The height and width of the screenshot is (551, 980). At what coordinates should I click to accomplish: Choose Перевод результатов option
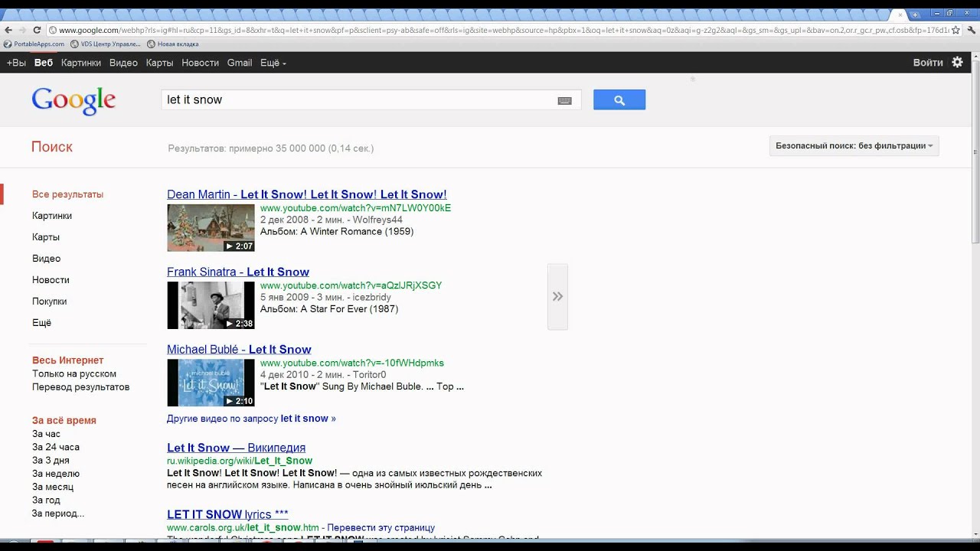(80, 386)
